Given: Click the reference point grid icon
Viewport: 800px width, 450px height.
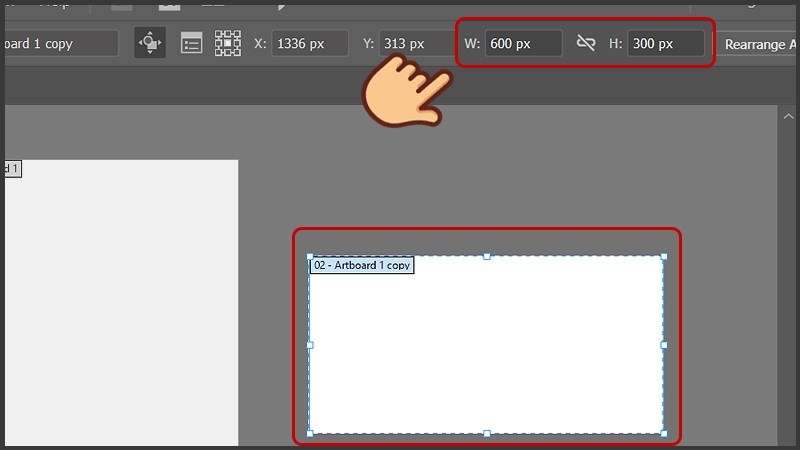Looking at the screenshot, I should point(228,43).
